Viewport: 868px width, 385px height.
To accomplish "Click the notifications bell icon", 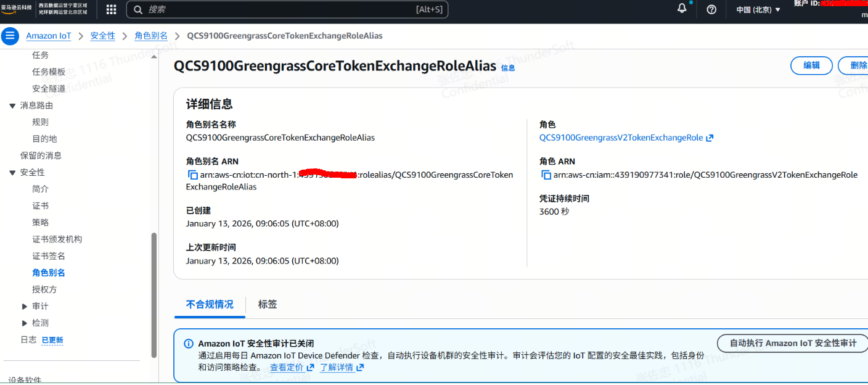I will pos(682,9).
